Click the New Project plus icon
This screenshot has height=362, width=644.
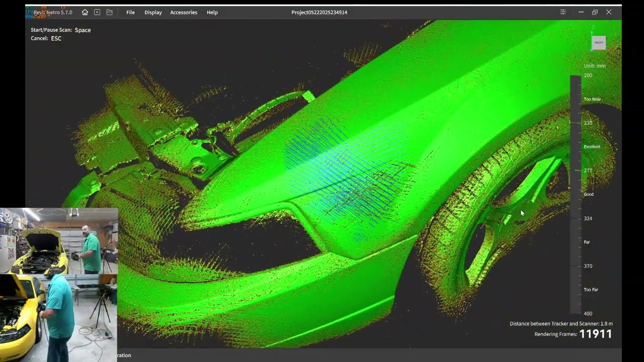pyautogui.click(x=97, y=12)
